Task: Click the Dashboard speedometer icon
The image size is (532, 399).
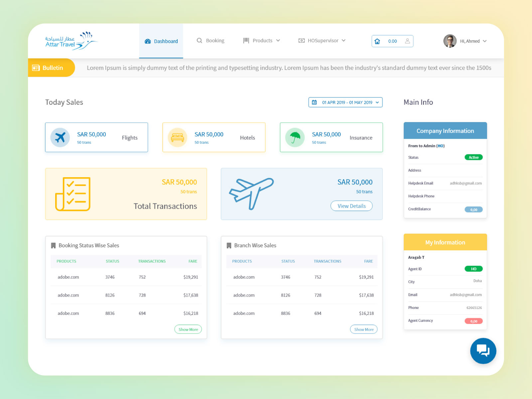Action: coord(147,41)
